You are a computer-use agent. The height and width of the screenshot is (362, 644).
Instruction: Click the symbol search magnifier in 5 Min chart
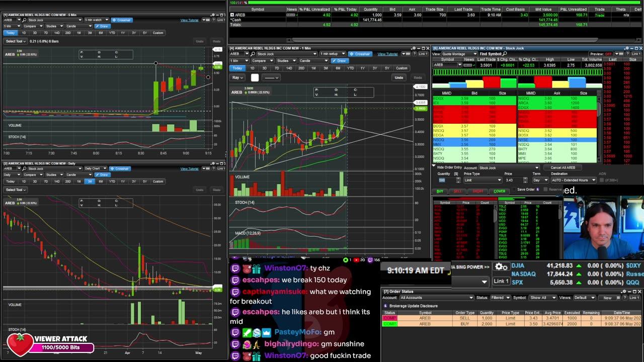tap(24, 20)
